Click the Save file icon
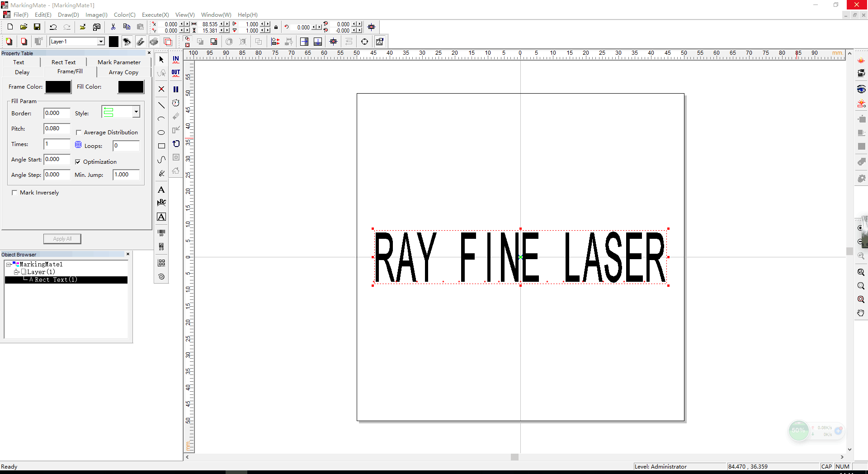This screenshot has width=868, height=474. [x=37, y=27]
